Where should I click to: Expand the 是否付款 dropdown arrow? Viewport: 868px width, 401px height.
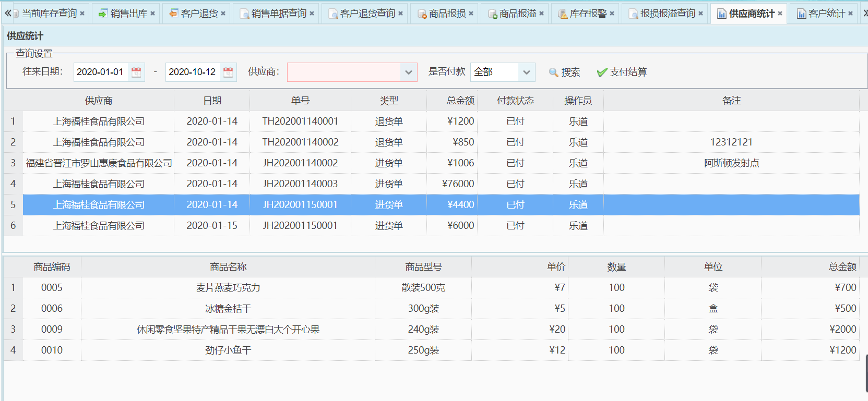click(x=527, y=72)
